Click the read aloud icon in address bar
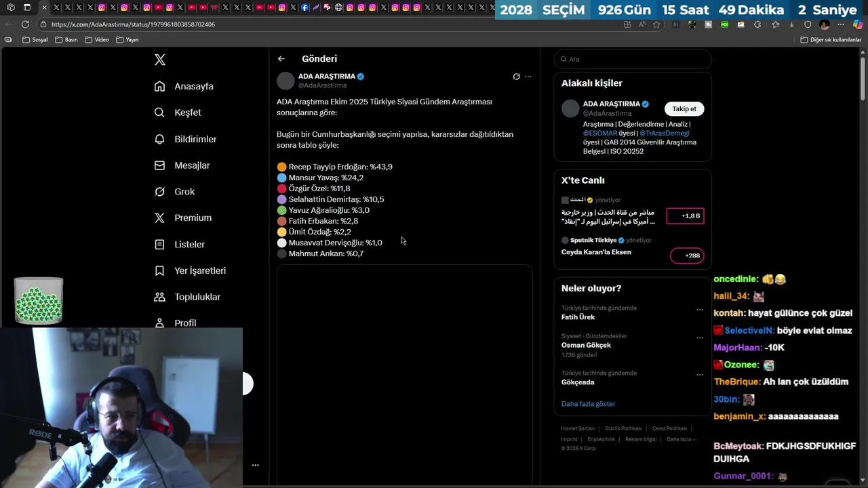 (x=642, y=24)
